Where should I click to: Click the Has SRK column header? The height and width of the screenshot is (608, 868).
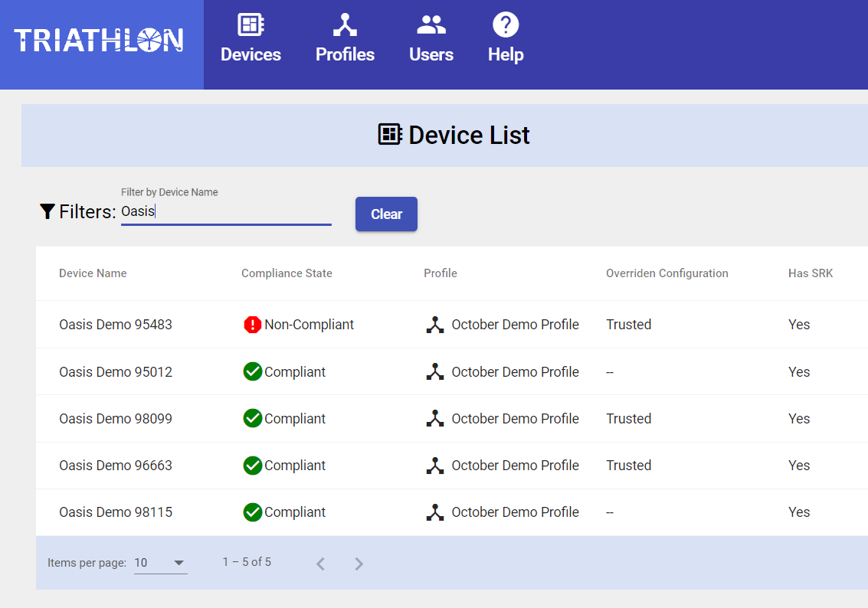pos(811,273)
